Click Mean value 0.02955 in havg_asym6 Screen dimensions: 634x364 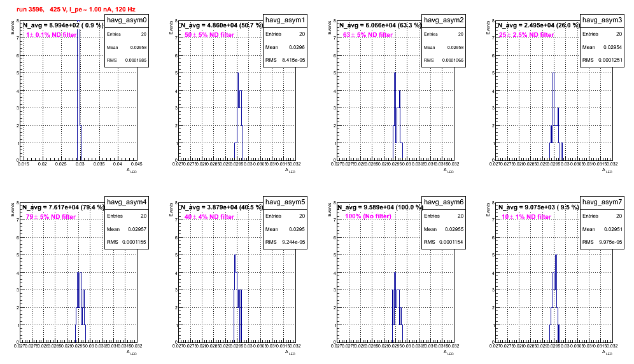pyautogui.click(x=454, y=229)
